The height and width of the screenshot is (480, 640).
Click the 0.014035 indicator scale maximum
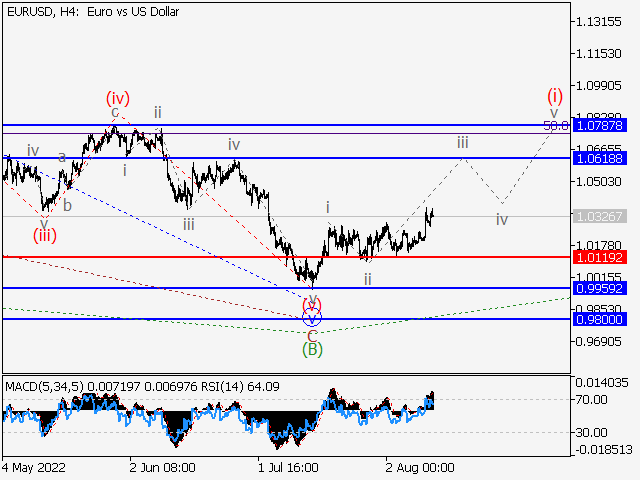[x=602, y=383]
